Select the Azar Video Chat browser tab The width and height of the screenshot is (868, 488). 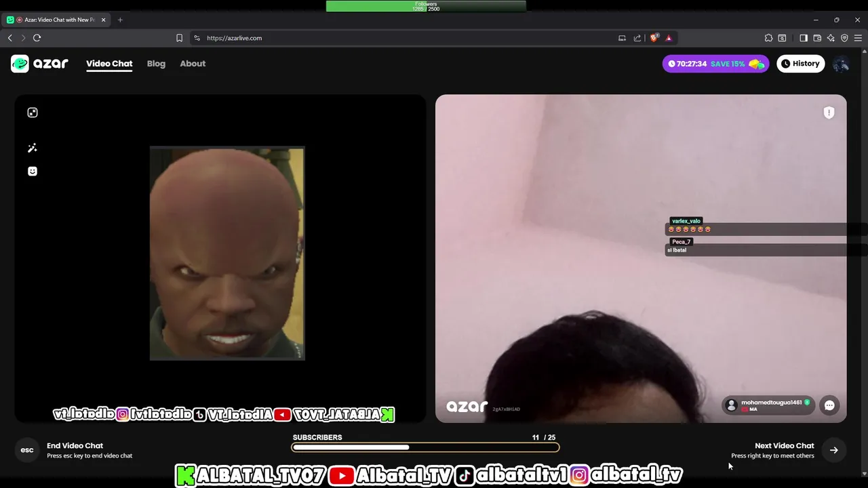(x=57, y=20)
